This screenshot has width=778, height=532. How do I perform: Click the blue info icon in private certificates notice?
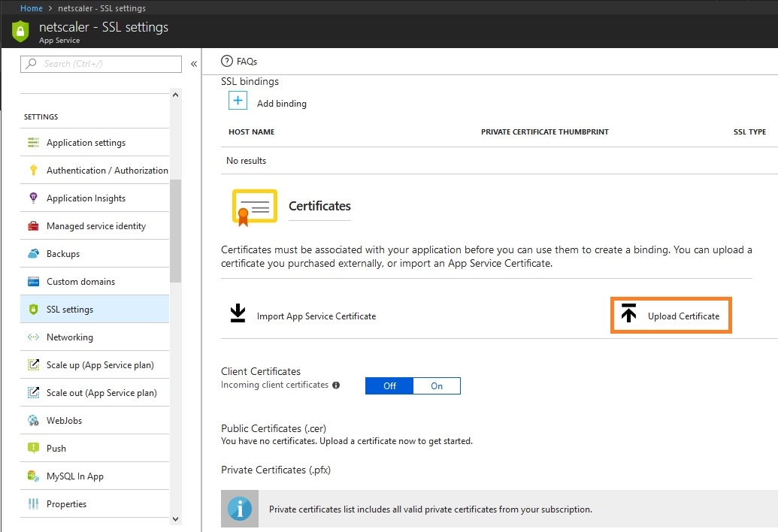[240, 509]
